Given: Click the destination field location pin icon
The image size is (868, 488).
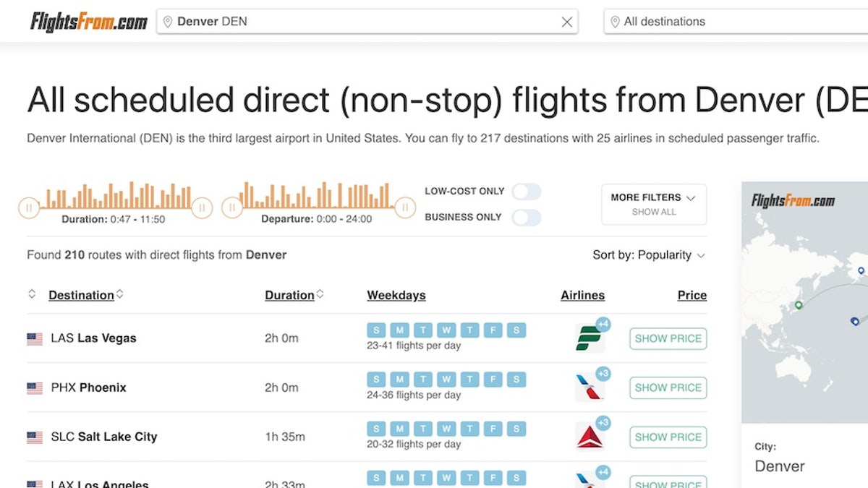Looking at the screenshot, I should (615, 22).
